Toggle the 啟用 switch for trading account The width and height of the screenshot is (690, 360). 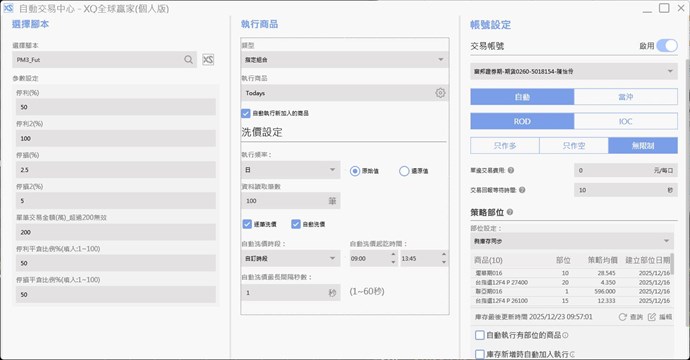[x=667, y=45]
